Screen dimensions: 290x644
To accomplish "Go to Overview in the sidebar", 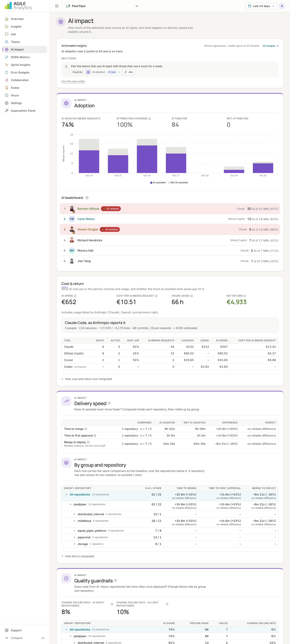I will point(25,19).
